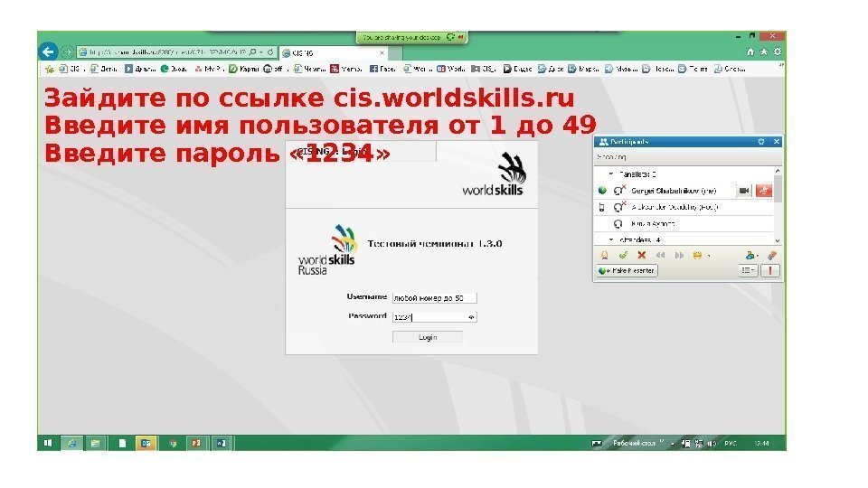The height and width of the screenshot is (488, 868).
Task: Collapse the Panelists group
Action: (611, 174)
